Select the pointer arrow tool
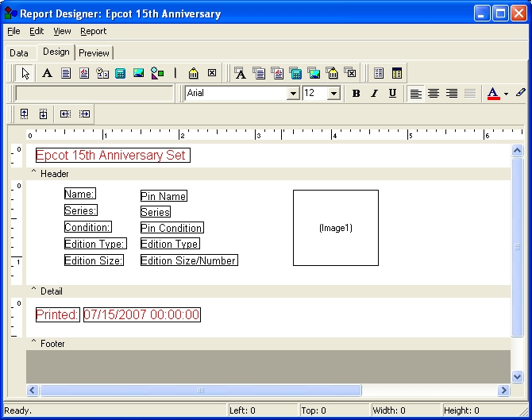Screen dimensions: 532x420 pyautogui.click(x=25, y=73)
